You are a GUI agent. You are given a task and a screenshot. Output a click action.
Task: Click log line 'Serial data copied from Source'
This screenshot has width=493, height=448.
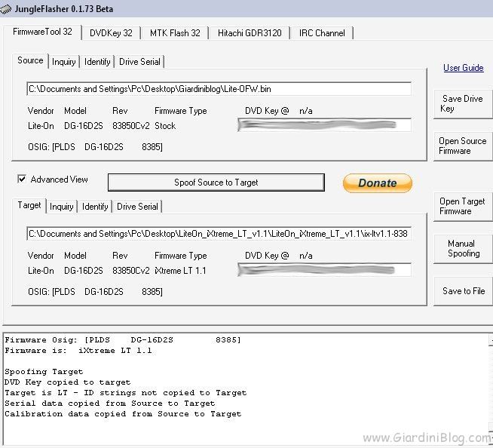[110, 404]
